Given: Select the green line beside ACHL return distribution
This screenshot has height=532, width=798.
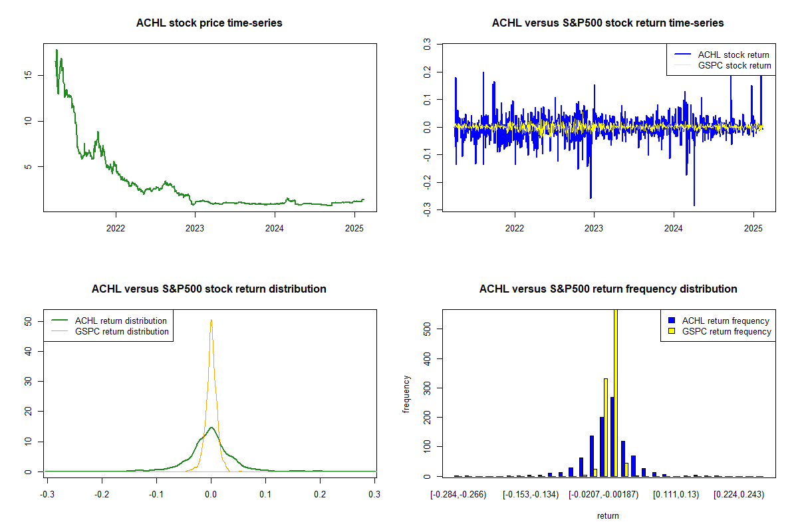Looking at the screenshot, I should pos(60,321).
